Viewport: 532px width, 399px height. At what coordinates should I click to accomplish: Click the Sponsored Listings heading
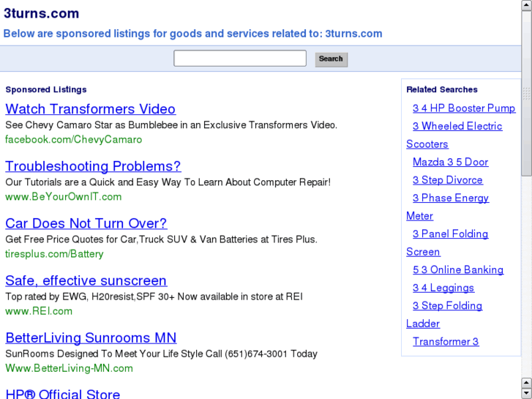(46, 89)
